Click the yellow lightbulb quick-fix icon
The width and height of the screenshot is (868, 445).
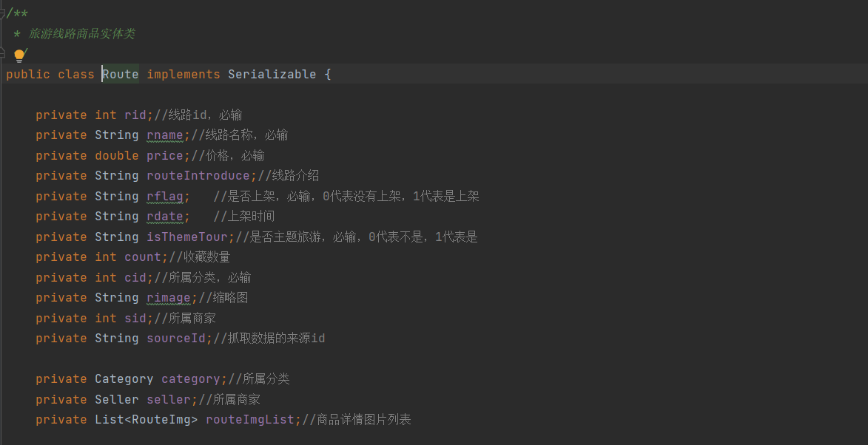pyautogui.click(x=20, y=55)
